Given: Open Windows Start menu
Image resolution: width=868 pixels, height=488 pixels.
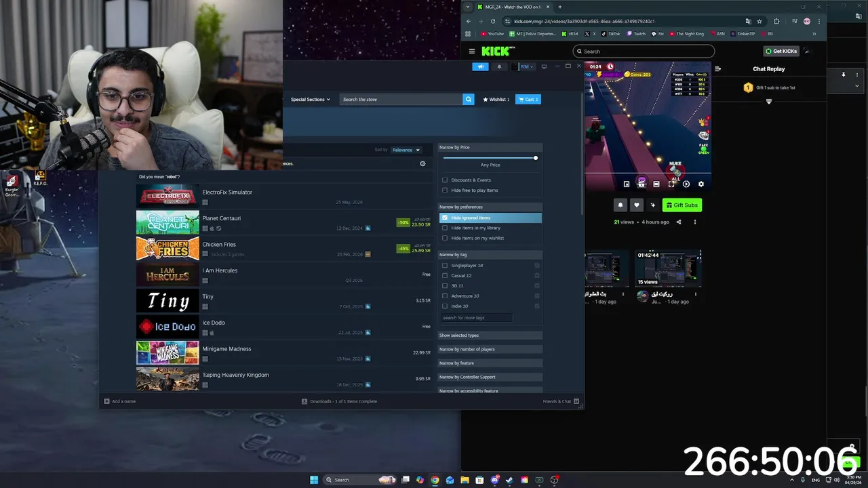Looking at the screenshot, I should [x=314, y=480].
